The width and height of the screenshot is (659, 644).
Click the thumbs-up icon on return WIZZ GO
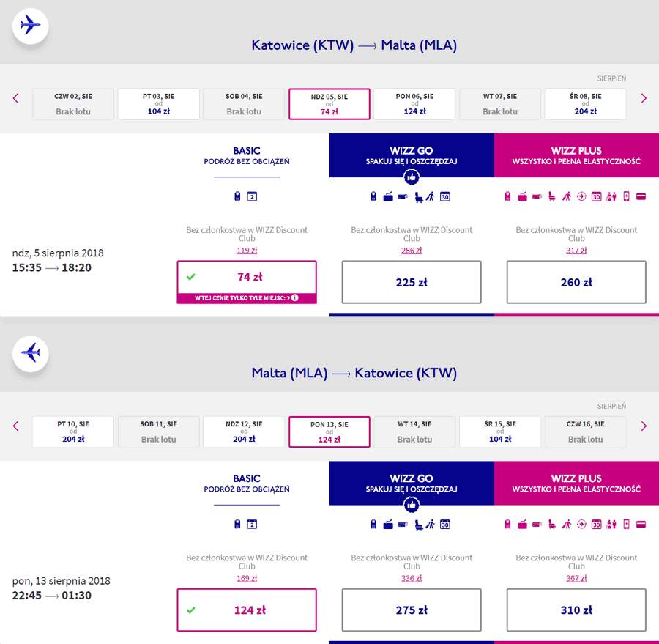pyautogui.click(x=412, y=505)
